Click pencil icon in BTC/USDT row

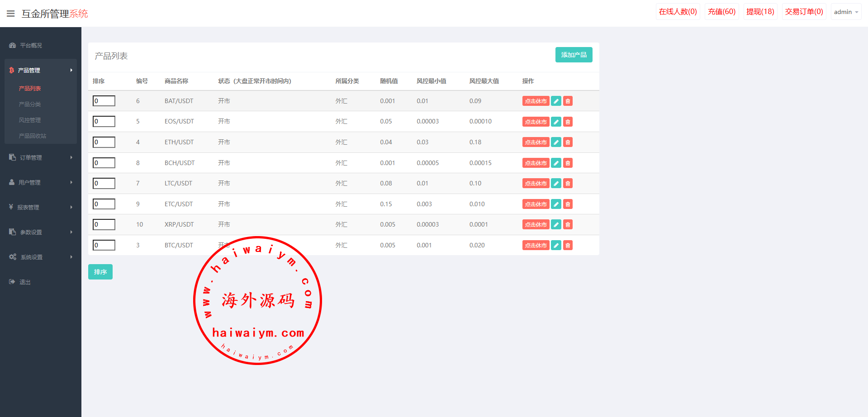pyautogui.click(x=556, y=246)
